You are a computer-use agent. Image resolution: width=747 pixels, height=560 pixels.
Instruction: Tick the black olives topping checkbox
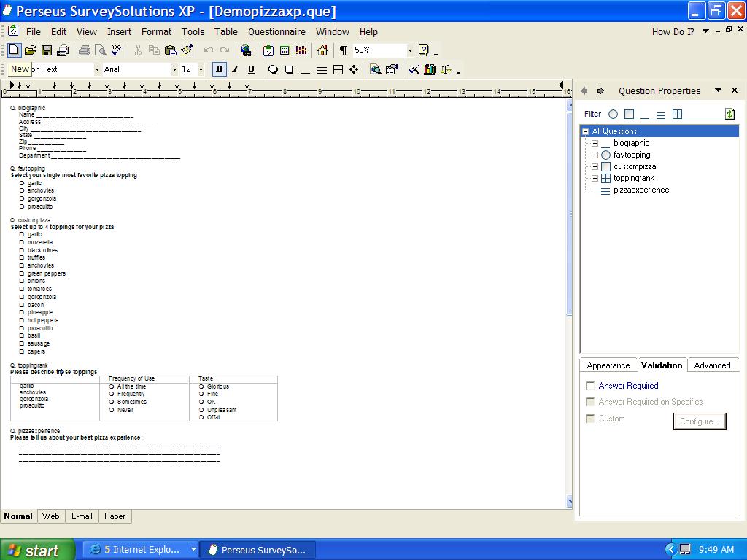[21, 250]
